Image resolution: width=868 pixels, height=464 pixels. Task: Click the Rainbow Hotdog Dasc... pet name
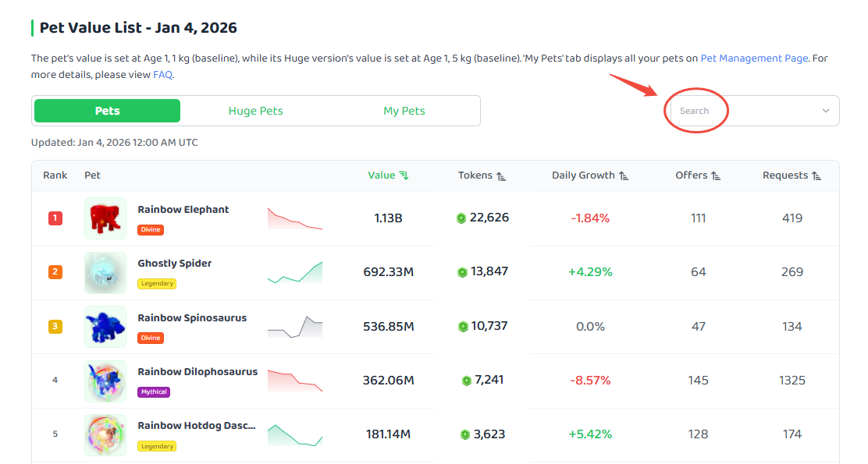pos(197,425)
